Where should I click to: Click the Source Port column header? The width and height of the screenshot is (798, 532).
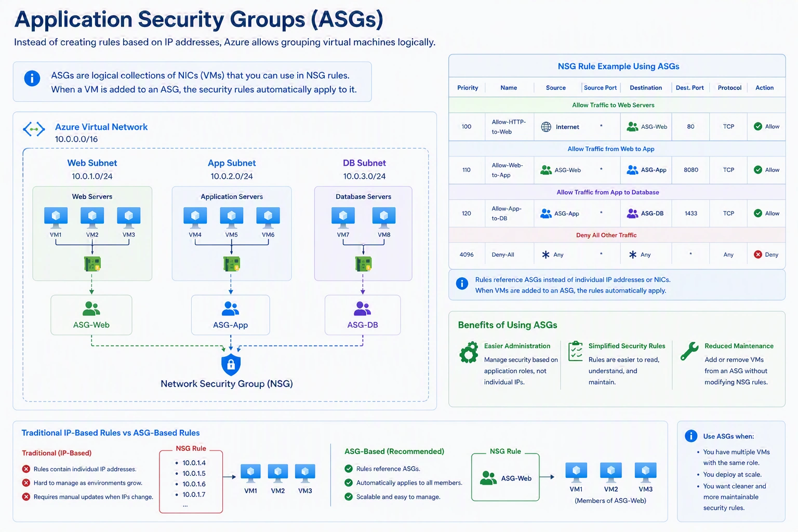click(600, 88)
